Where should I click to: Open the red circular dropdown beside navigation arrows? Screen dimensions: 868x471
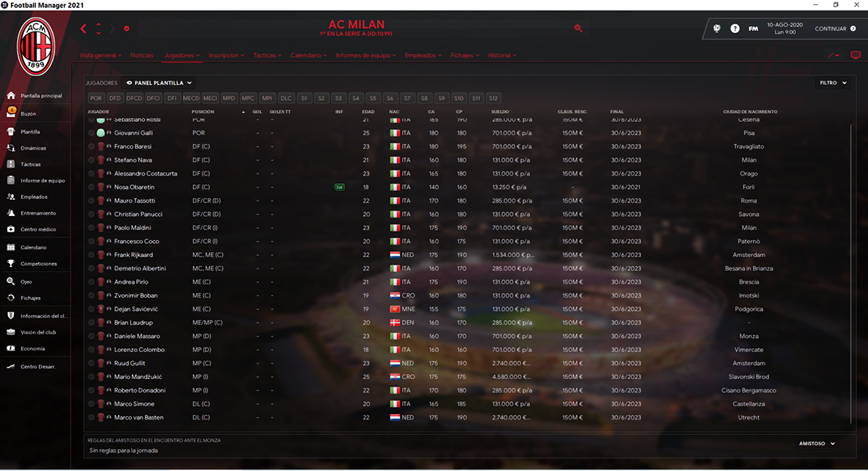[126, 28]
